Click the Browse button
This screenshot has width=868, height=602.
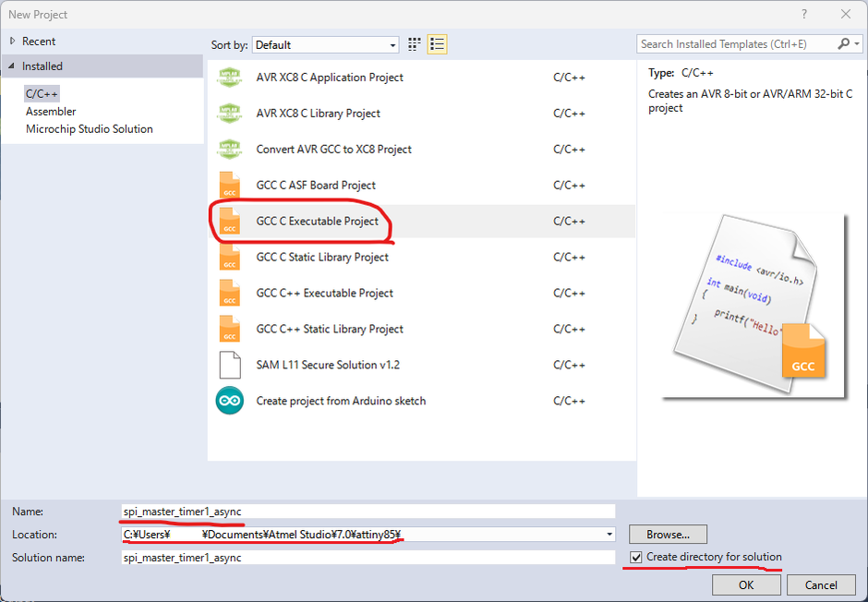click(x=668, y=535)
